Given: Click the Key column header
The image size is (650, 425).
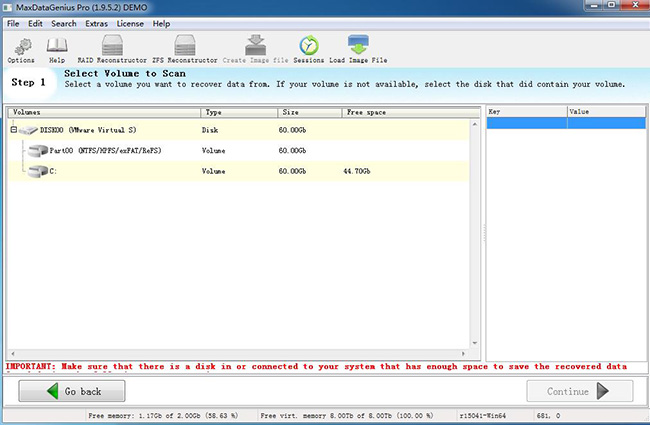Looking at the screenshot, I should 526,112.
